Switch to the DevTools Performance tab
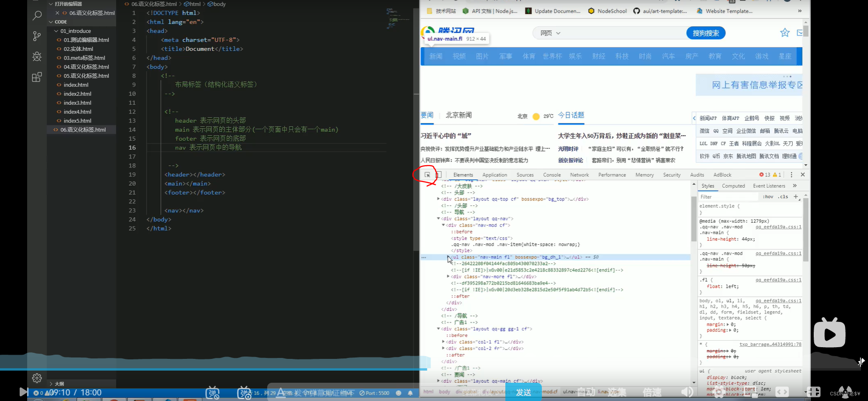Image resolution: width=868 pixels, height=401 pixels. tap(612, 175)
